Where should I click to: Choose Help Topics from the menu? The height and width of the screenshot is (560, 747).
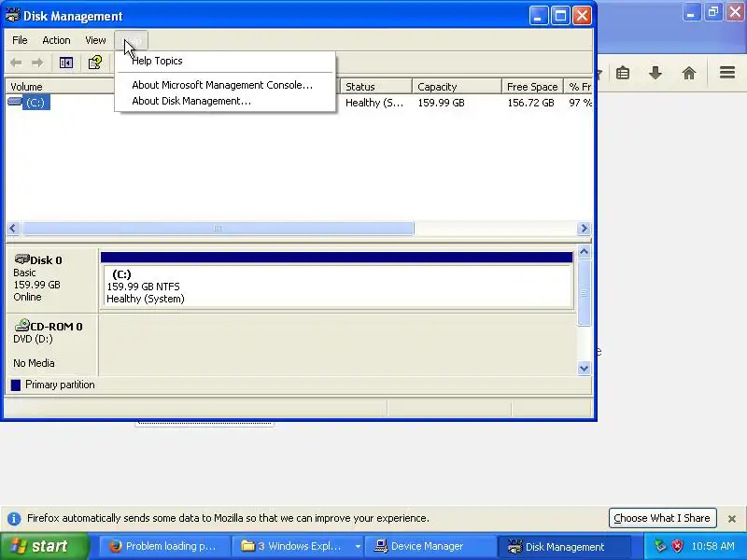[225, 61]
